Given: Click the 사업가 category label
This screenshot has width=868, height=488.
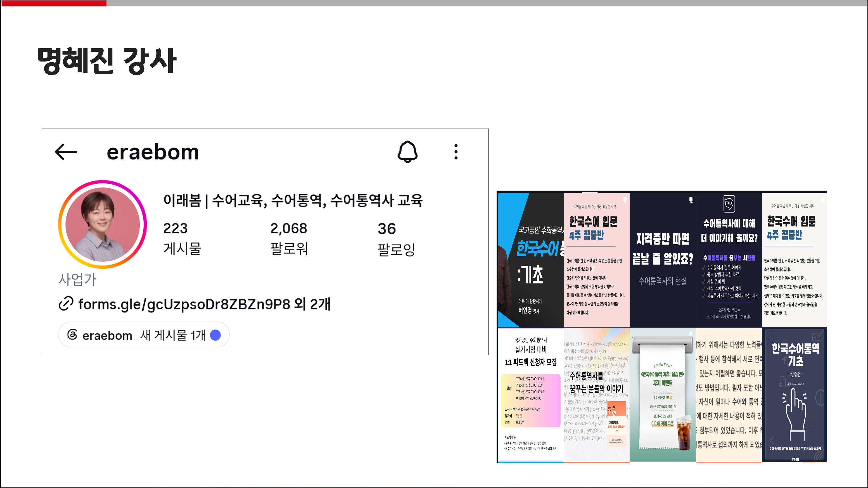Looking at the screenshot, I should pyautogui.click(x=77, y=280).
